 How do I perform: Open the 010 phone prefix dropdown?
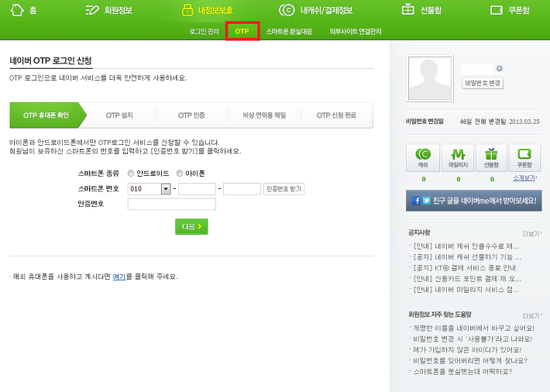point(166,189)
